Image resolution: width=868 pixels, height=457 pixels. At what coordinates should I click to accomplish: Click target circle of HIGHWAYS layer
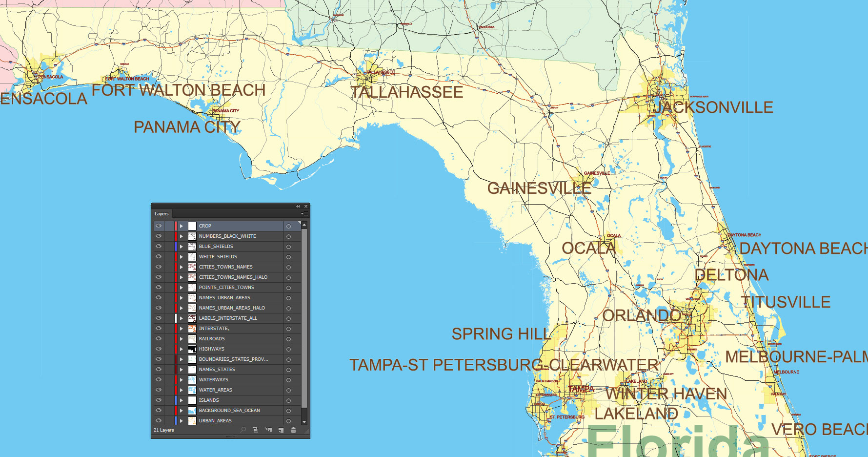coord(288,349)
